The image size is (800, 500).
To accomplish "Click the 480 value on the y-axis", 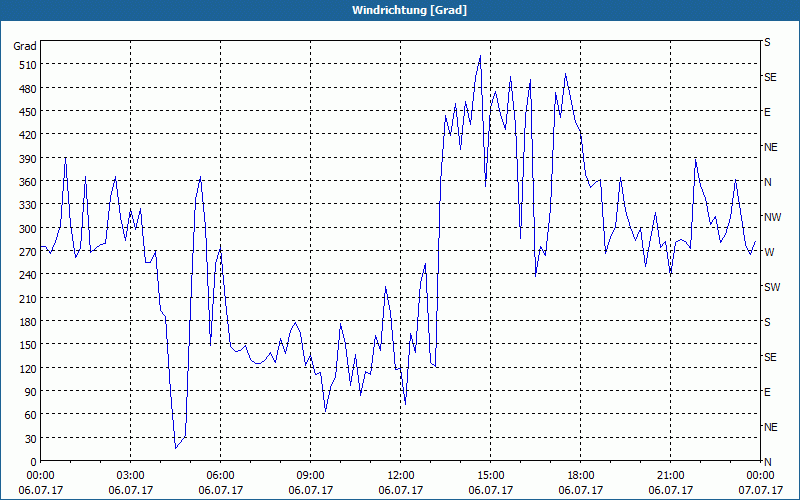I will (28, 89).
